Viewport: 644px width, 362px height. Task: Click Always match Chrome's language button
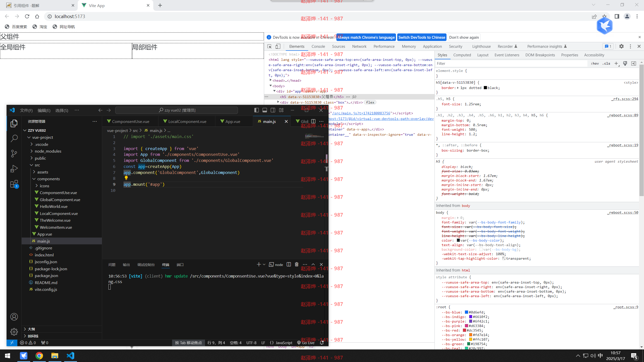pyautogui.click(x=366, y=37)
